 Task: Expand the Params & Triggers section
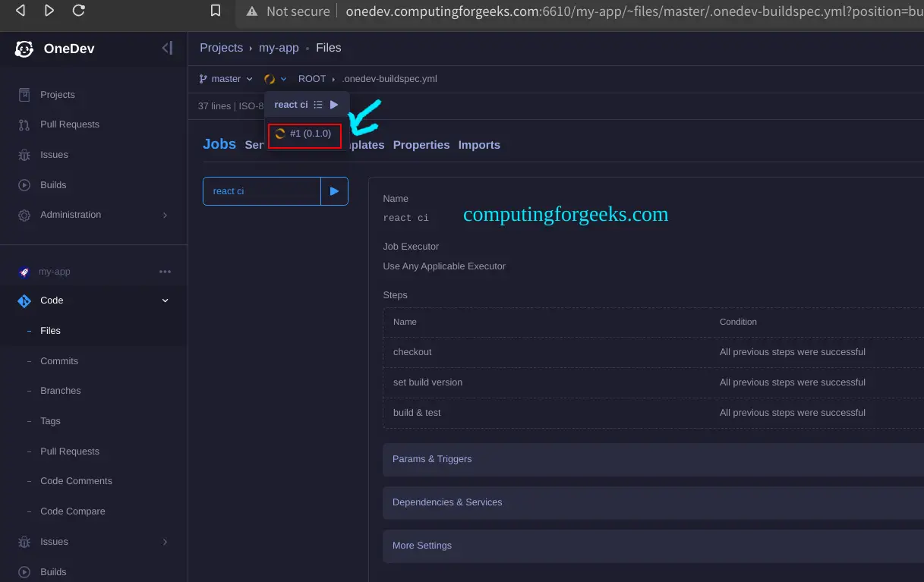432,459
